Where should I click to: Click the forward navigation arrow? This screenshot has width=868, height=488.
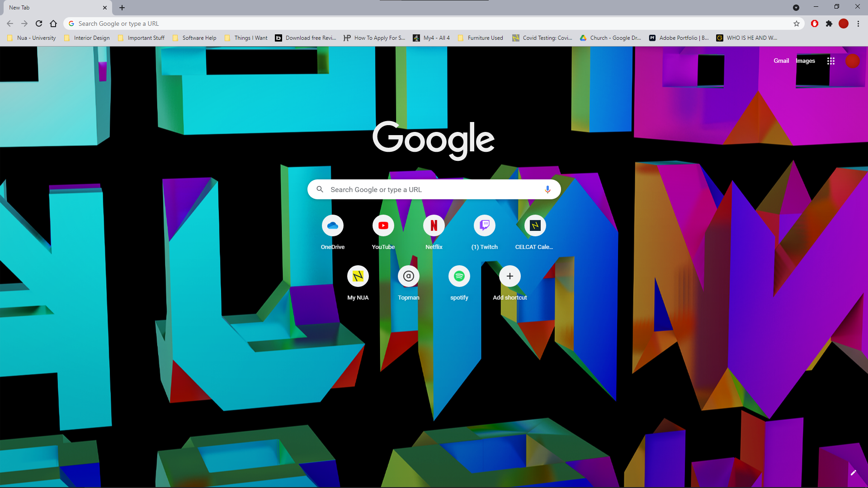[24, 23]
